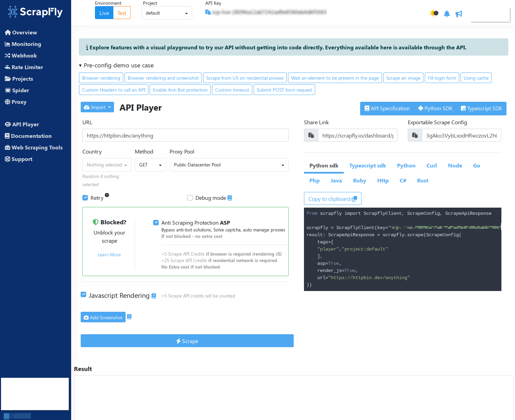
Task: Run the Scrape button
Action: (187, 341)
